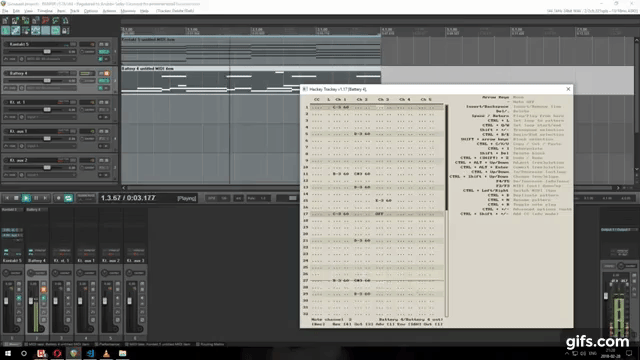This screenshot has width=640, height=360.
Task: Open the time signature selector in transport
Action: click(238, 198)
